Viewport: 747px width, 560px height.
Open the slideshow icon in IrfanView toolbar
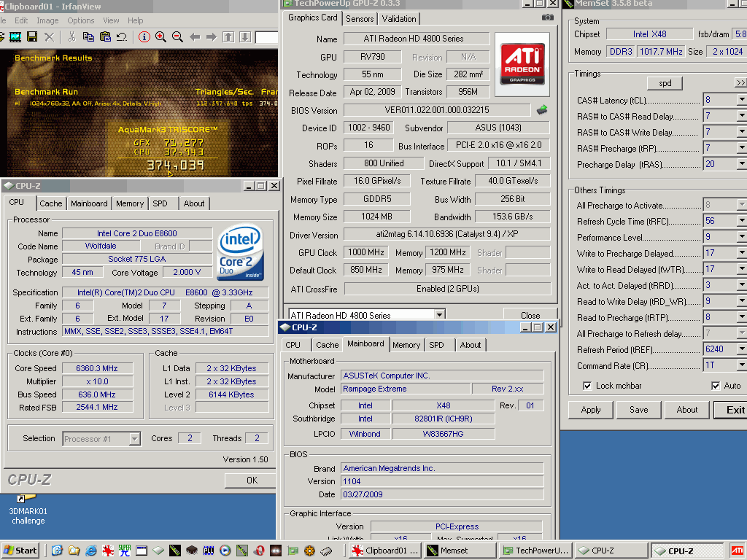pos(15,36)
